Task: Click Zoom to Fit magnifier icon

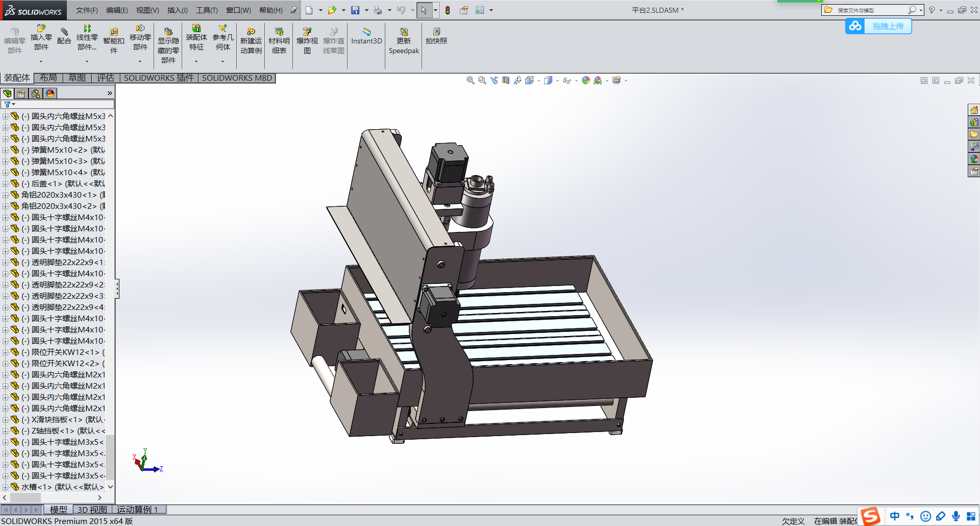Action: [470, 80]
